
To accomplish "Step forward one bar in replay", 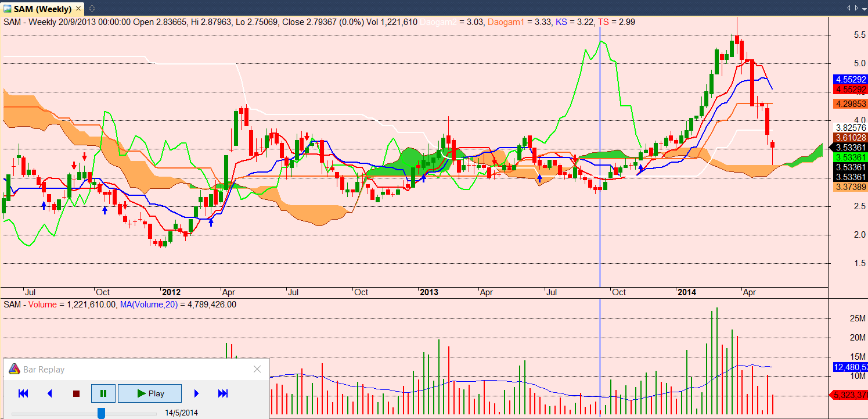I will (196, 393).
